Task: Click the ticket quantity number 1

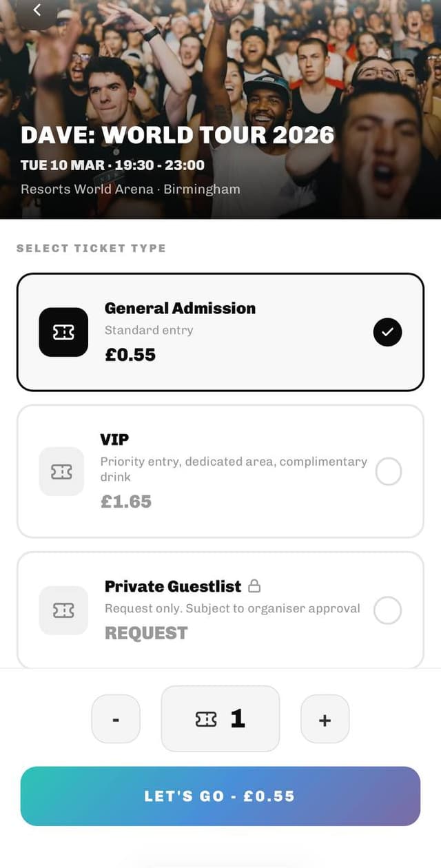Action: pyautogui.click(x=238, y=719)
